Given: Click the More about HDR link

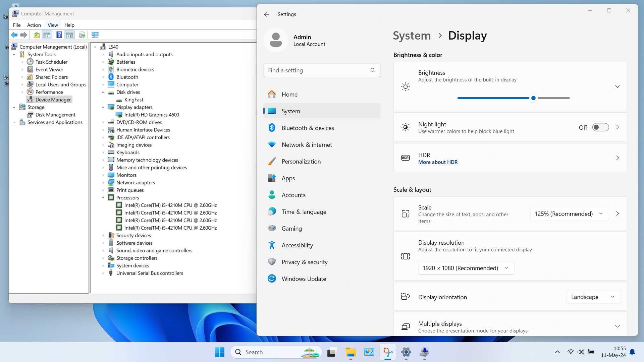Looking at the screenshot, I should [x=438, y=162].
